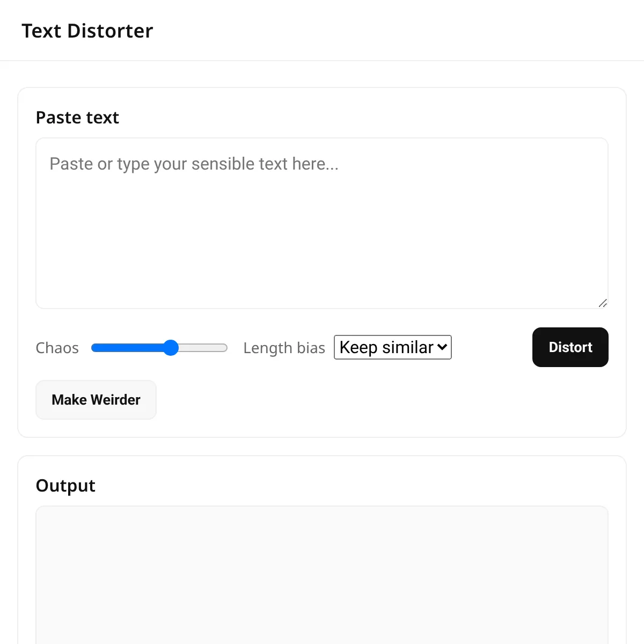Set Chaos slider to its minimum end

(x=93, y=348)
